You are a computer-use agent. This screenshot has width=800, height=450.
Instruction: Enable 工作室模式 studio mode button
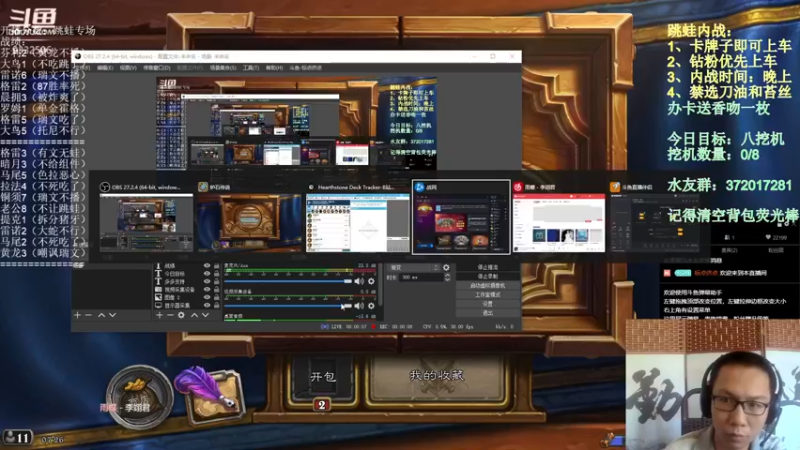point(488,295)
